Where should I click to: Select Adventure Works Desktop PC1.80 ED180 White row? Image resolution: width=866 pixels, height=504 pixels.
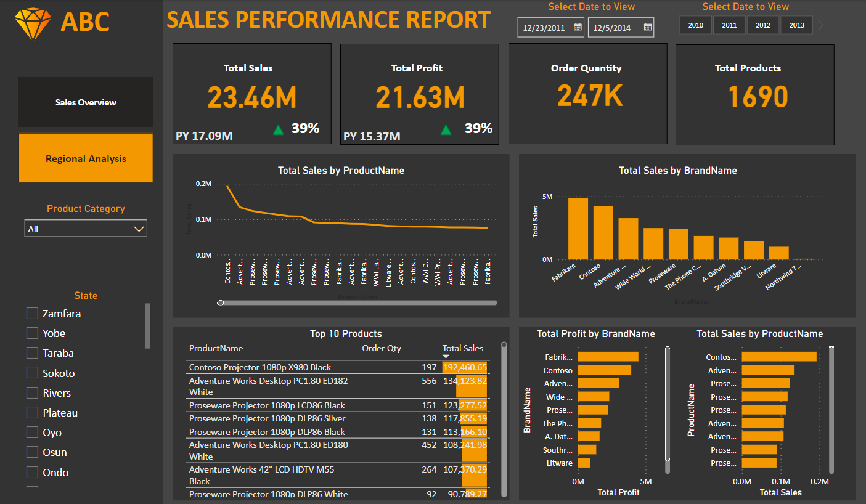coord(338,451)
